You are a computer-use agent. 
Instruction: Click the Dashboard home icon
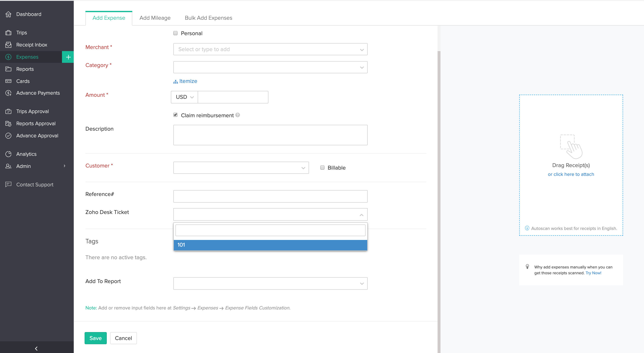(8, 14)
